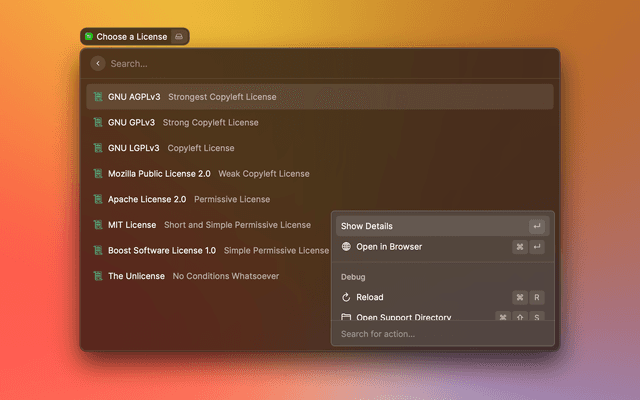This screenshot has width=640, height=400.
Task: Click the icon beside MIT License
Action: [x=98, y=225]
